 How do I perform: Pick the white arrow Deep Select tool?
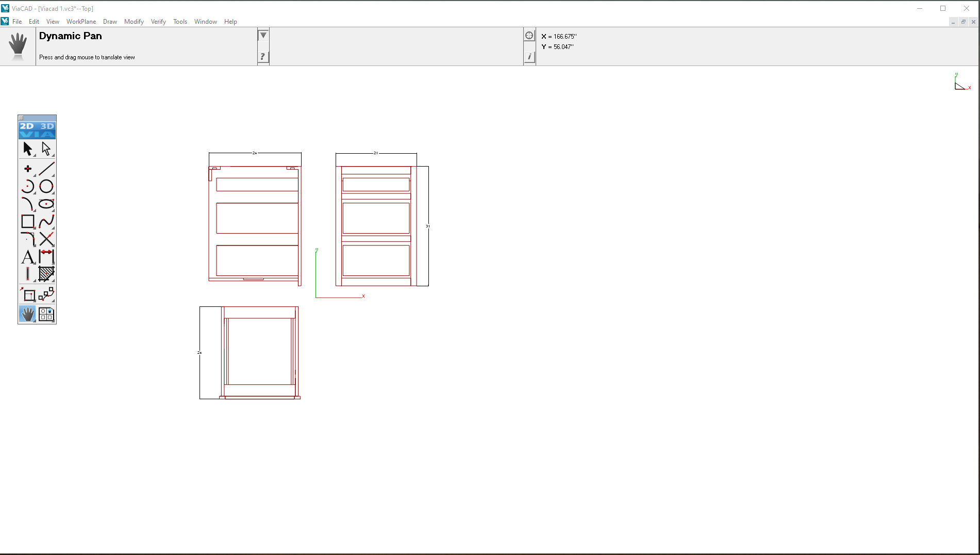(46, 149)
